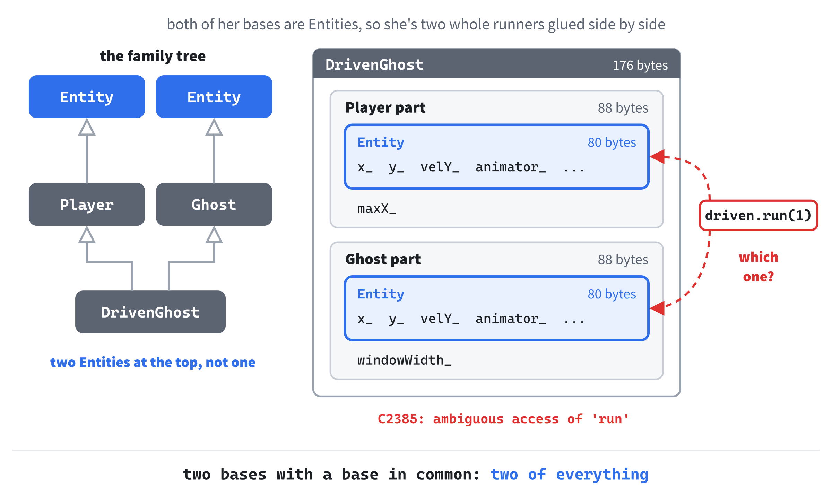Click the '176 bytes' size label
The height and width of the screenshot is (504, 832).
[x=640, y=65]
